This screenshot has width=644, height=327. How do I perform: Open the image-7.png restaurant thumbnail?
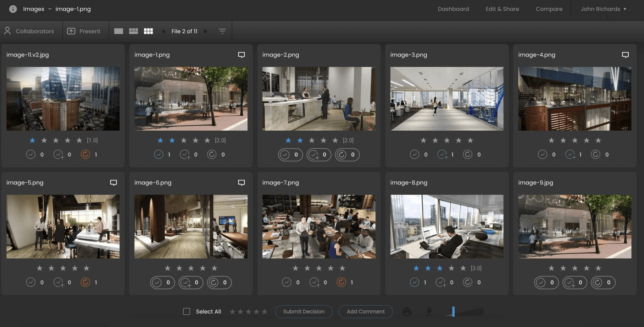tap(319, 226)
